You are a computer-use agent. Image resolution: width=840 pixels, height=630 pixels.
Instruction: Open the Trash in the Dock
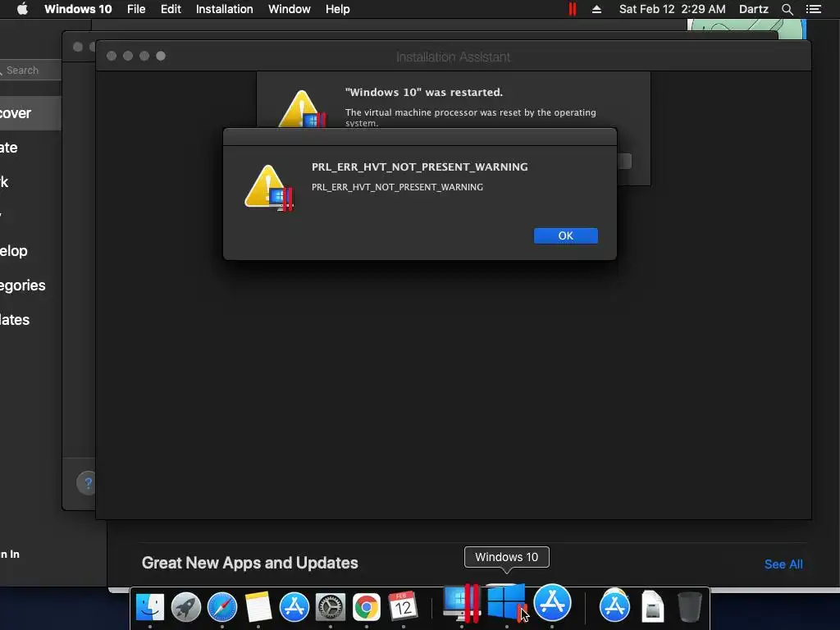click(x=689, y=607)
